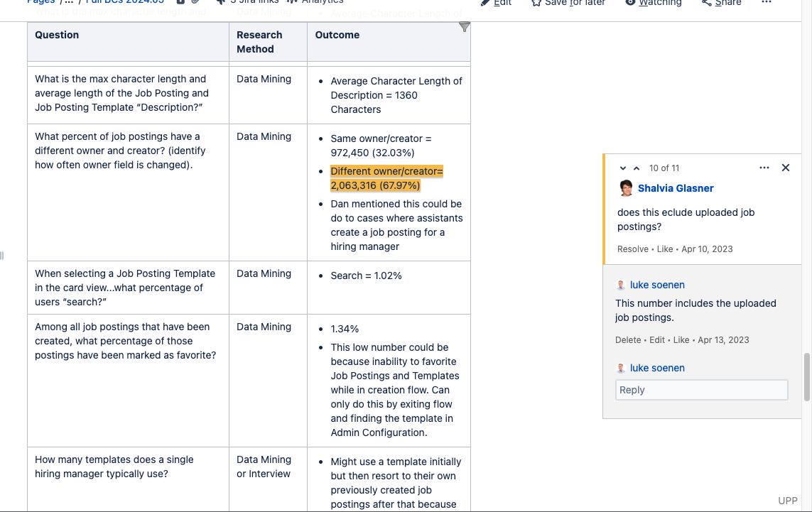This screenshot has height=512, width=812.
Task: Resolve the inline comment thread
Action: [x=632, y=249]
